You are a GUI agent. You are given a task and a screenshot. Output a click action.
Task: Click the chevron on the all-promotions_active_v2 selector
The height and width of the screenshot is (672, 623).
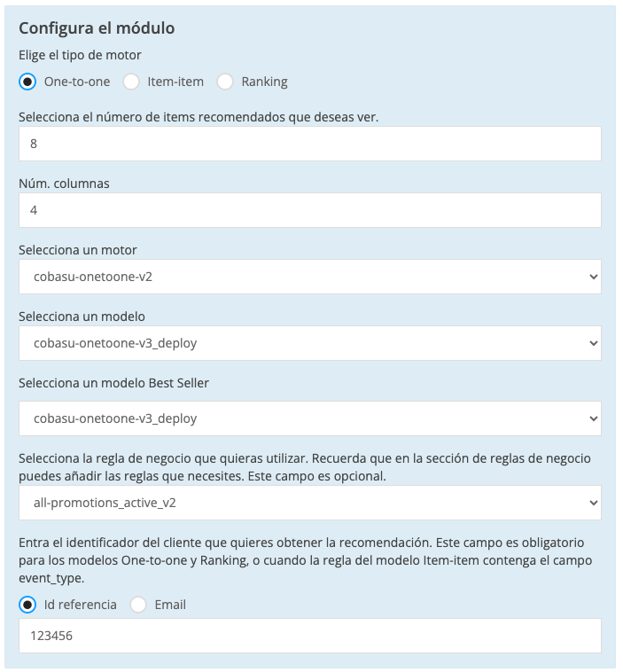pos(593,503)
